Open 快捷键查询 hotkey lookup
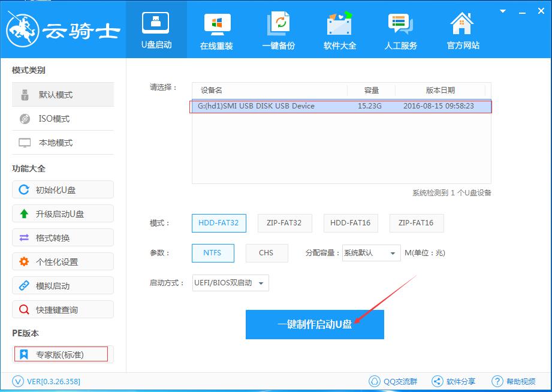Viewport: 552px width, 392px height. tap(62, 309)
